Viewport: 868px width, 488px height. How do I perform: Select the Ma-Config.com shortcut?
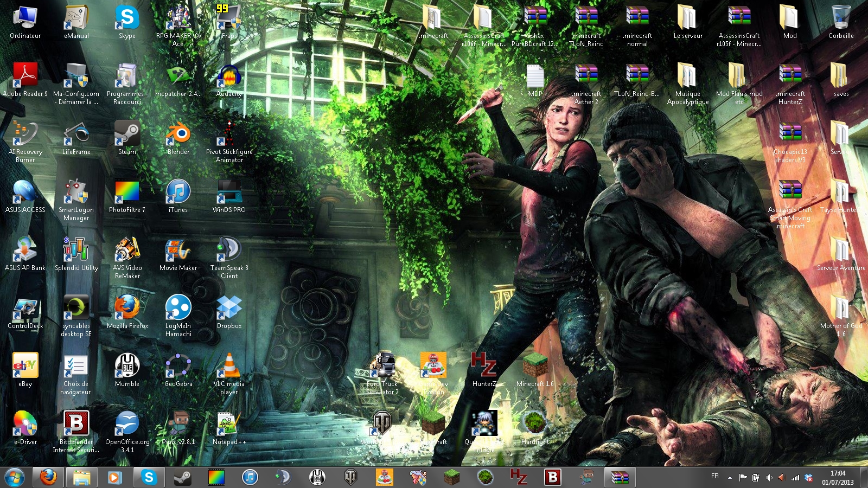point(76,84)
